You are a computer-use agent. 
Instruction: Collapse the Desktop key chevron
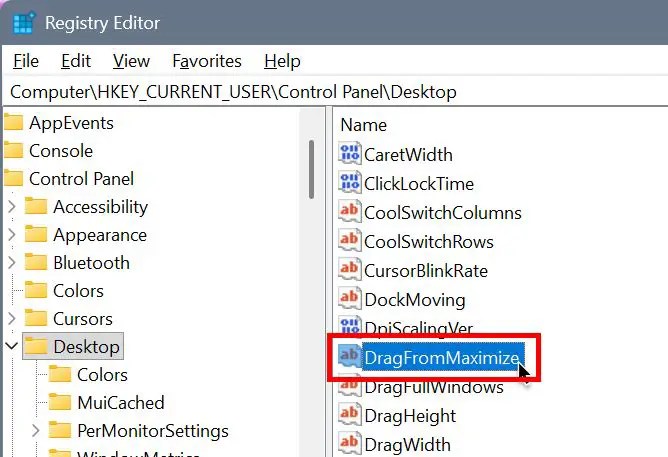click(12, 346)
